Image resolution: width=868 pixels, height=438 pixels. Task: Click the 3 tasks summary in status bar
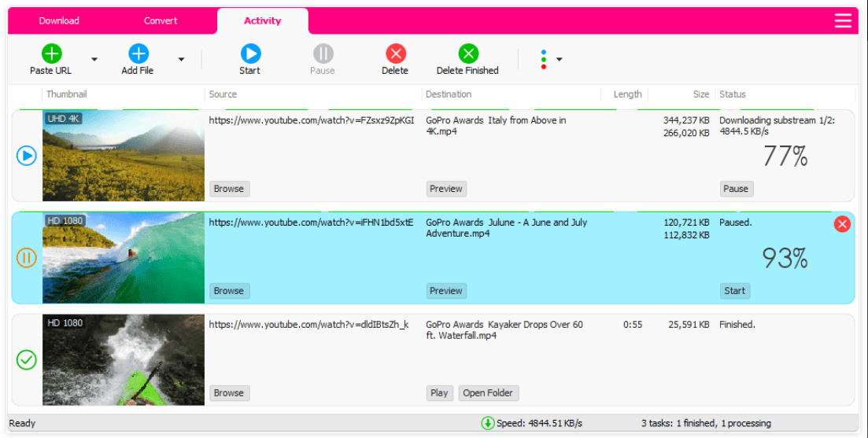[706, 424]
